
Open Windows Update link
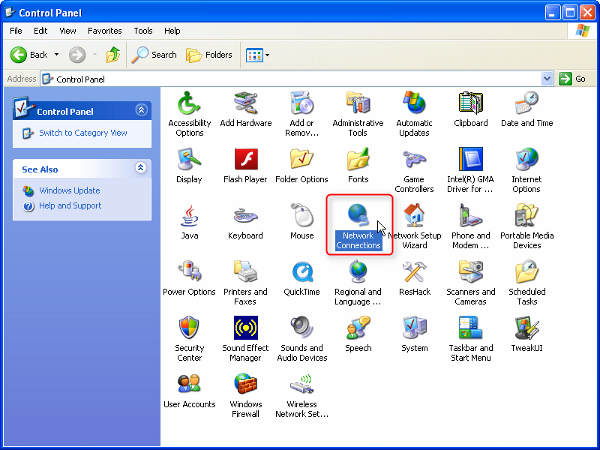70,191
